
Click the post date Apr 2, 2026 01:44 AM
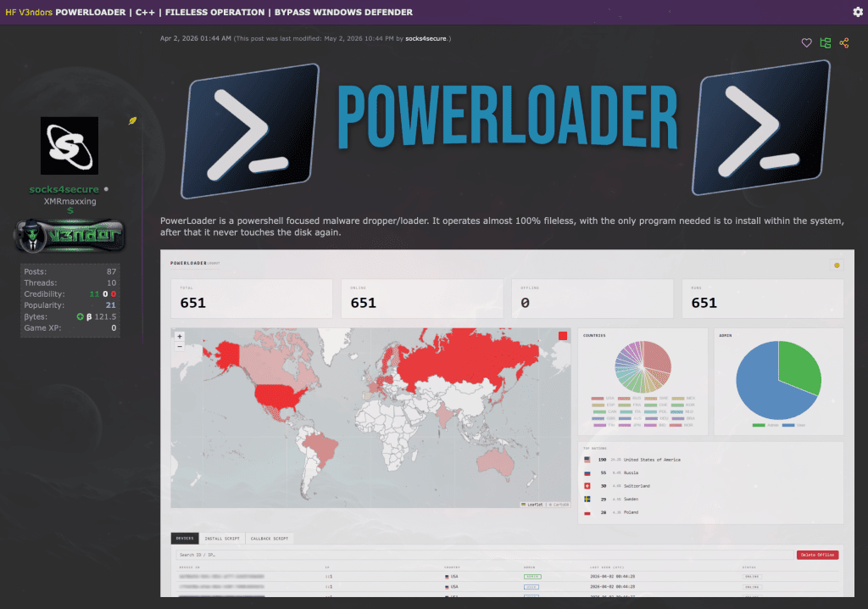(196, 38)
